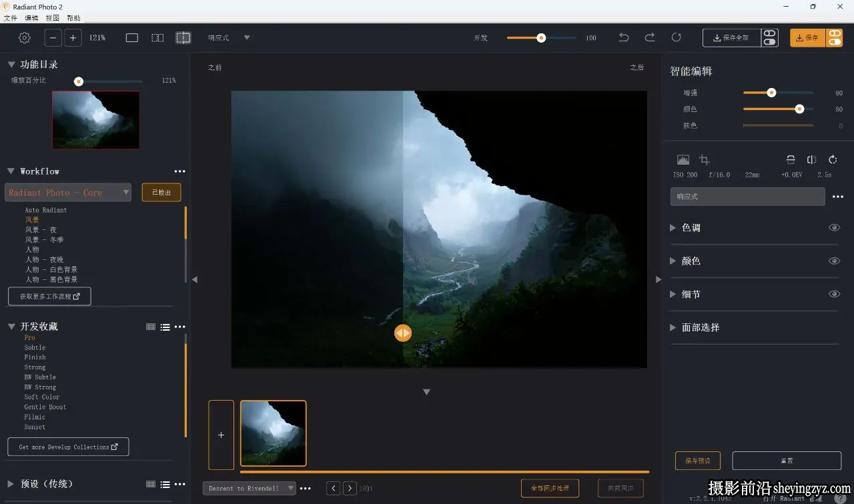Viewport: 854px width, 504px height.
Task: Go to the next image in filmstrip
Action: click(350, 489)
